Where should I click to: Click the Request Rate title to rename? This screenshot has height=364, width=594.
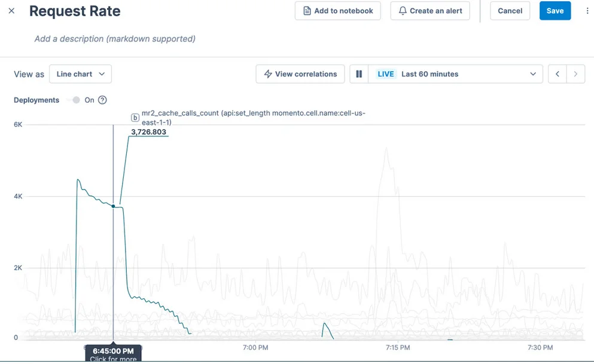75,11
